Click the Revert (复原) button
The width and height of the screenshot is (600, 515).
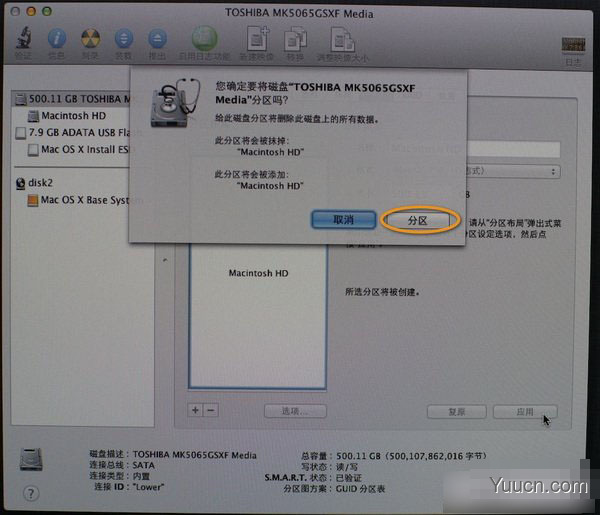(x=457, y=412)
